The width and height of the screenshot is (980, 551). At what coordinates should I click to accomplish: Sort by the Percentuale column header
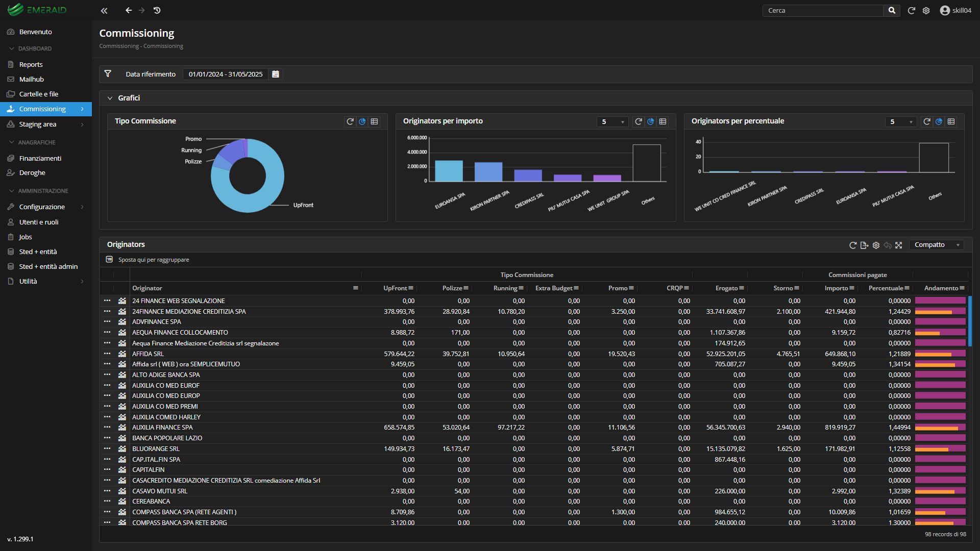tap(886, 288)
